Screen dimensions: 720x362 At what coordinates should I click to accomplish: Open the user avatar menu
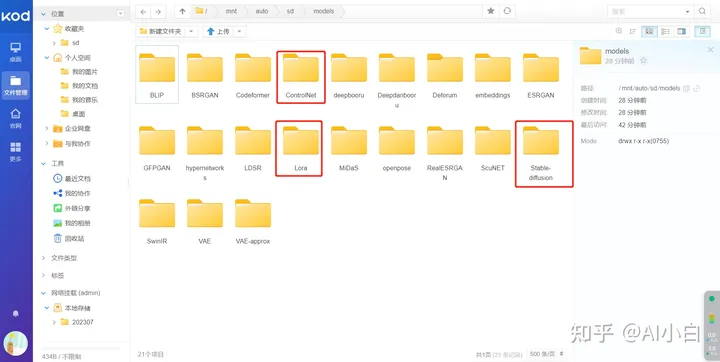click(x=16, y=343)
